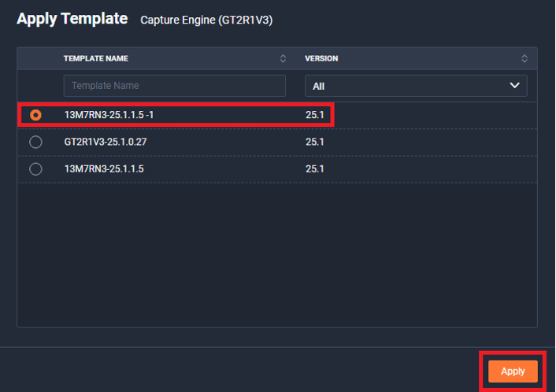Image resolution: width=556 pixels, height=392 pixels.
Task: Click the Apply Template dialog title
Action: [72, 19]
